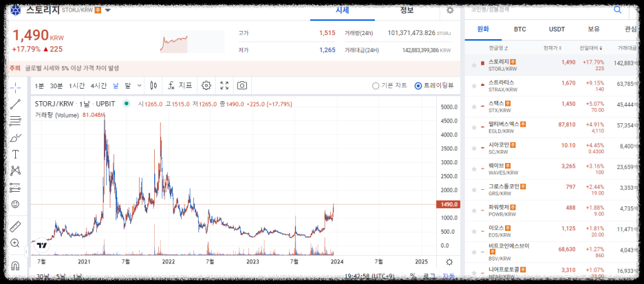Click the TradingView logo on chart

(41, 245)
